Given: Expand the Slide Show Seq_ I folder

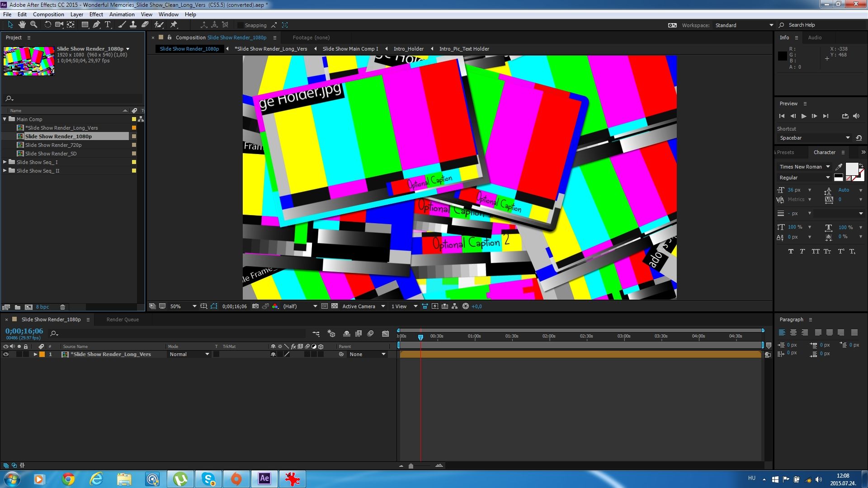Looking at the screenshot, I should click(5, 162).
